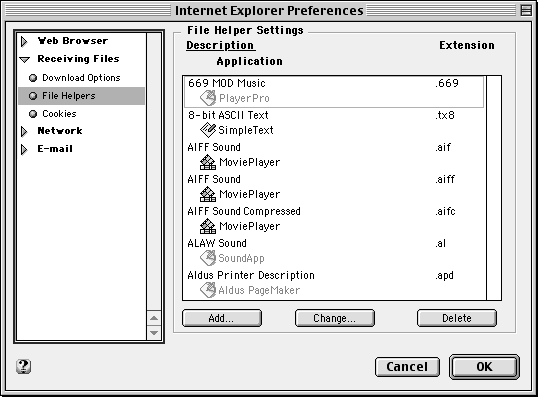
Task: Select the File Helpers bullet icon
Action: point(33,96)
